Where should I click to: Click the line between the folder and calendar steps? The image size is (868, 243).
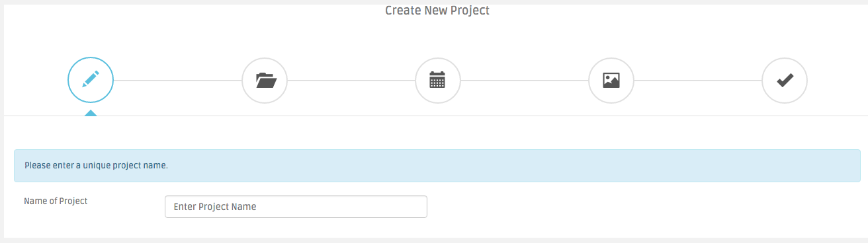351,81
